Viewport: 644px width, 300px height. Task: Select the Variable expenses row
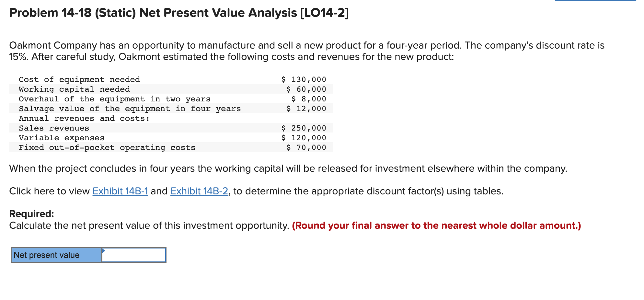coord(62,137)
